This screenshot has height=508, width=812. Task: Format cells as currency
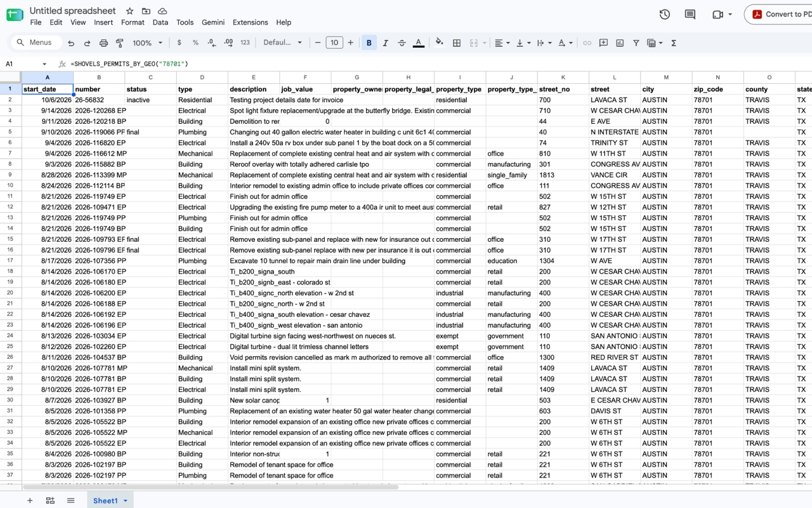180,43
